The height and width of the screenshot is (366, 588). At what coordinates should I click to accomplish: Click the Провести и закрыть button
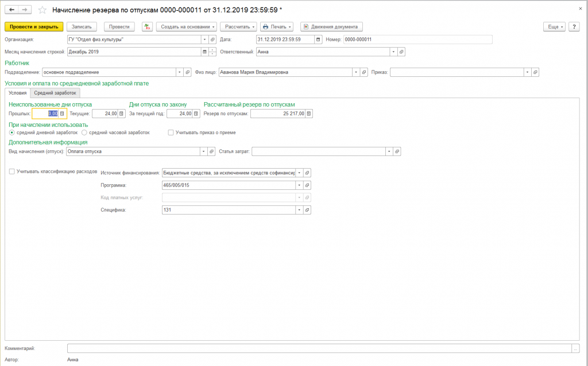point(33,26)
